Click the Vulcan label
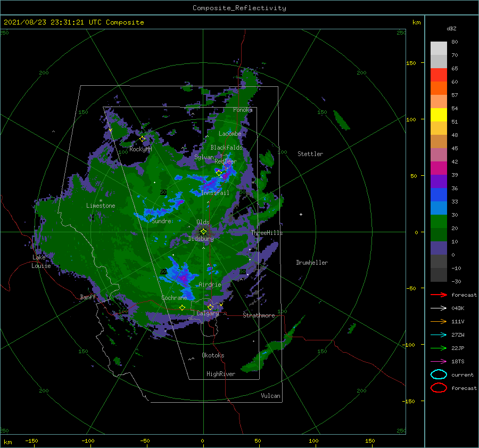479x448 pixels. [270, 396]
